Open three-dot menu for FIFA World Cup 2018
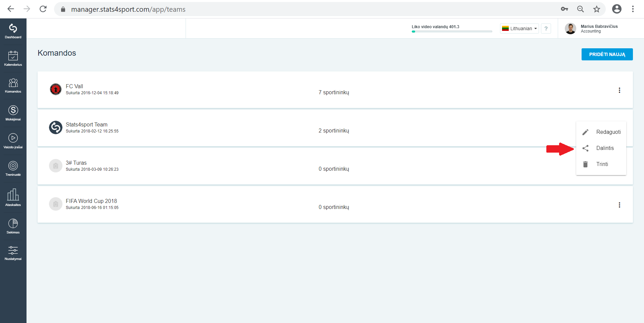The height and width of the screenshot is (323, 644). (x=619, y=205)
